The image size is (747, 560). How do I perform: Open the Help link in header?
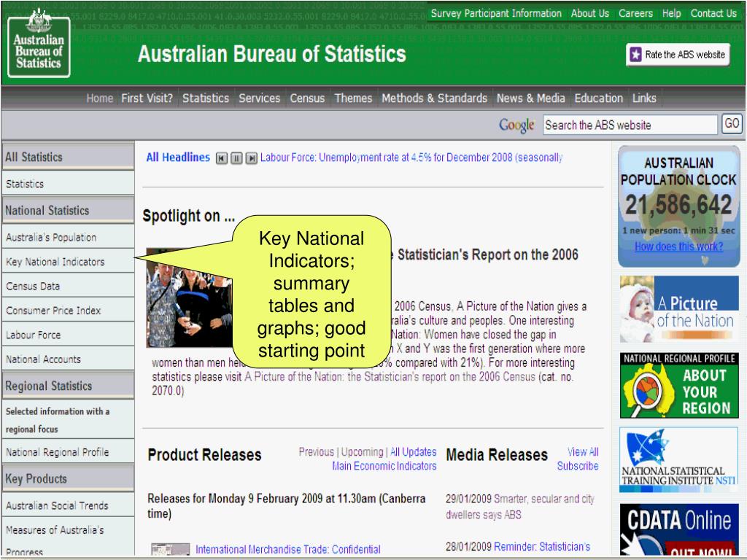pos(671,13)
